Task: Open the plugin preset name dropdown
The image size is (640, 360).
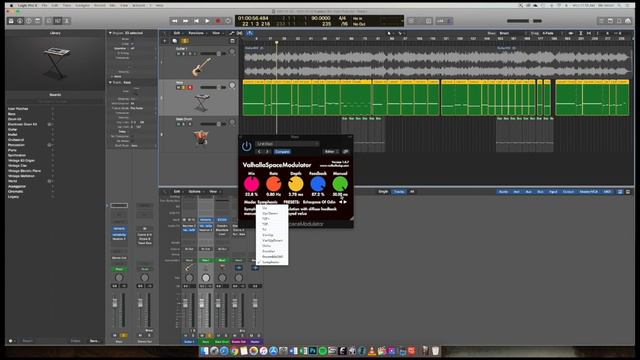Action: point(287,144)
